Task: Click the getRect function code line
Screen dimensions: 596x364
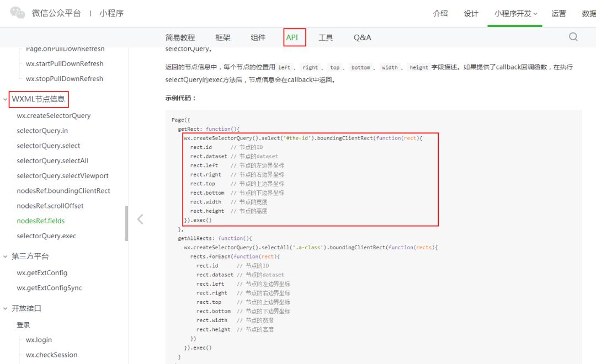Action: (x=209, y=129)
